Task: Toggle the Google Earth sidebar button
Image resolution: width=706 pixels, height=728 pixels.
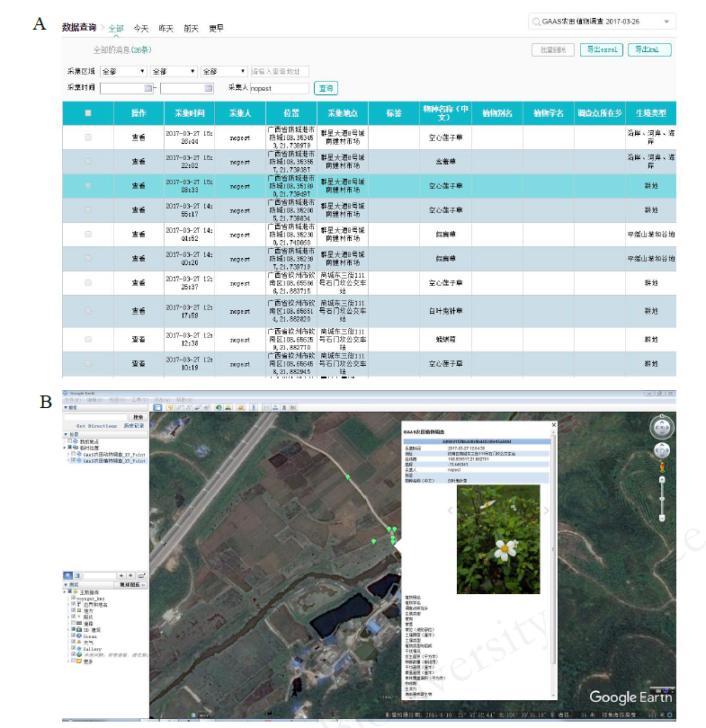Action: click(157, 408)
